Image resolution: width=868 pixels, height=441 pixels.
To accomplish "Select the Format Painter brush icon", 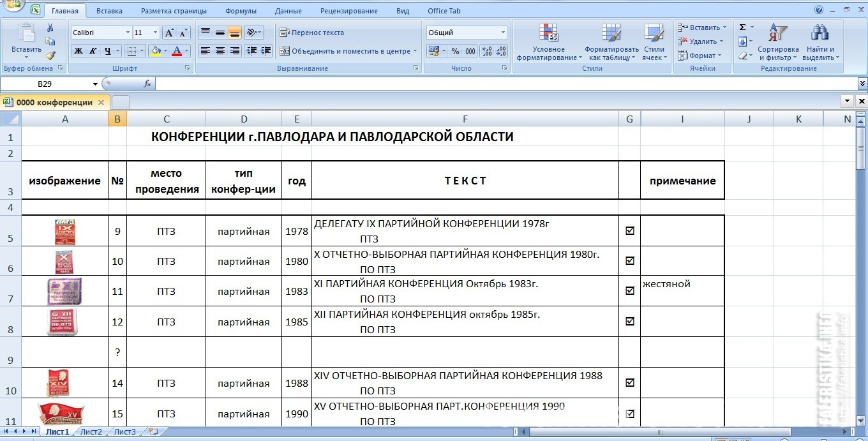I will [x=50, y=56].
